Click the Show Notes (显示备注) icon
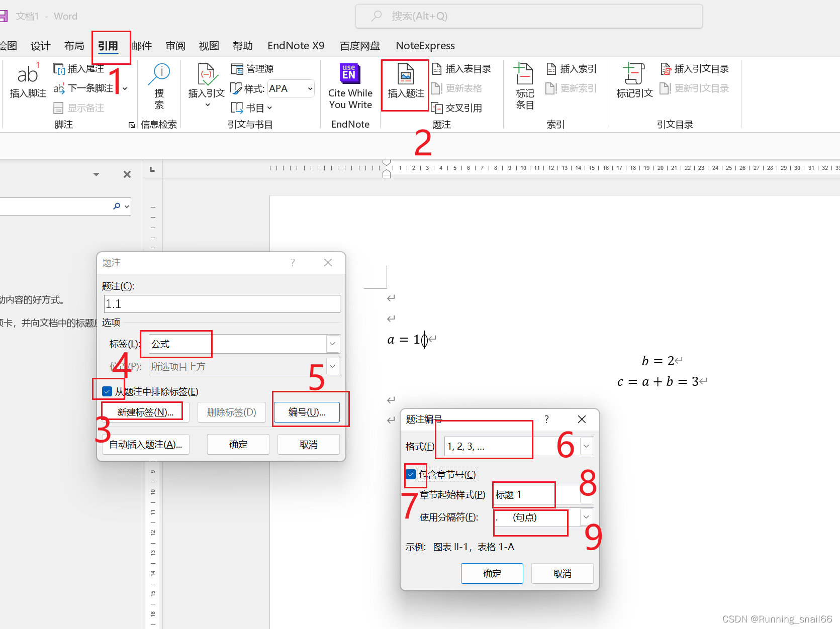 tap(58, 108)
